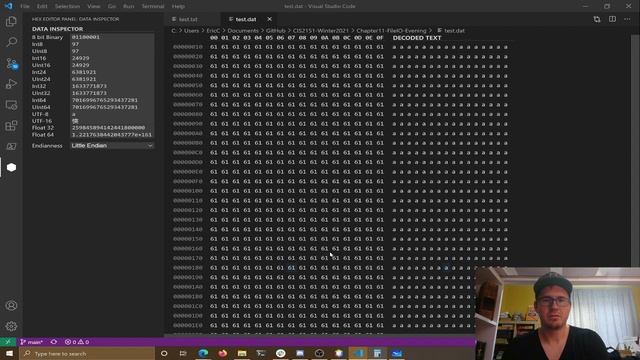Select the first hex byte in row 00000010
Screen dimensions: 640x360
coord(214,47)
